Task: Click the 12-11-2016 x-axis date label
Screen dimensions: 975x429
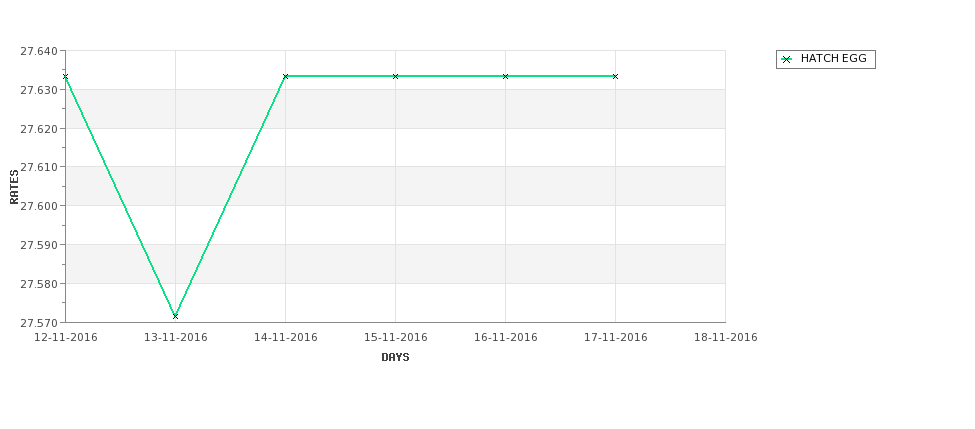Action: point(66,338)
